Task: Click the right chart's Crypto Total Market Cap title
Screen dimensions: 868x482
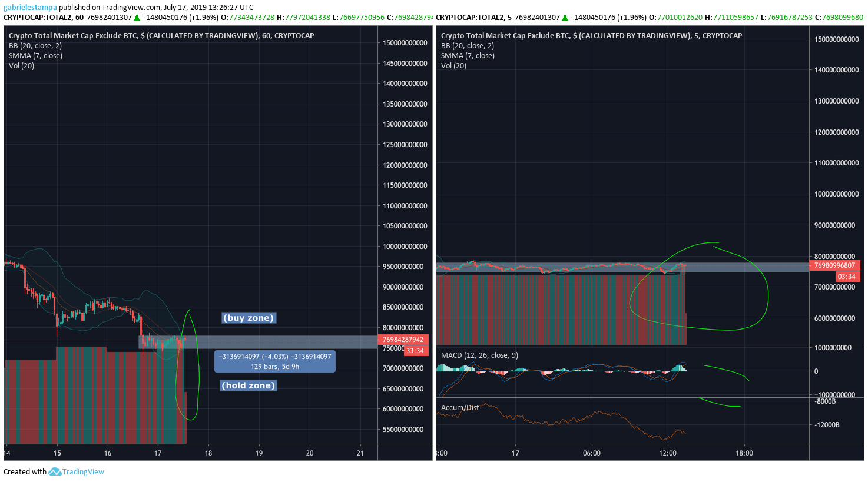Action: 591,36
